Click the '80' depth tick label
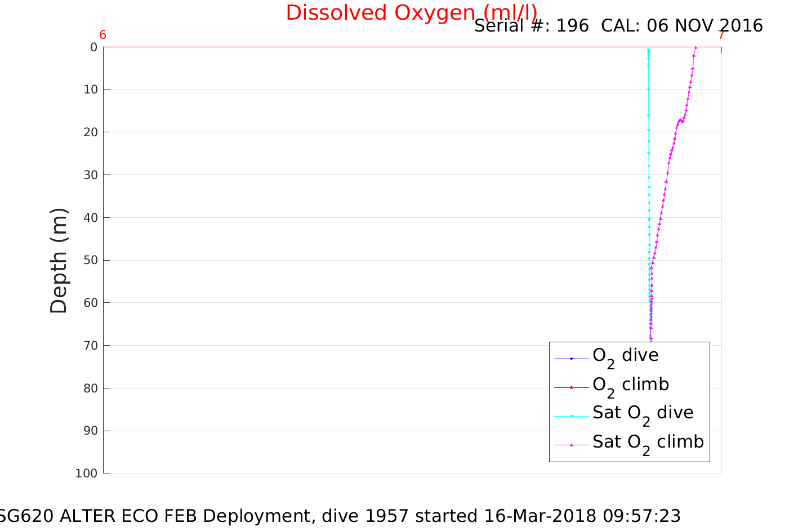Viewport: 798px width, 532px height. point(91,388)
